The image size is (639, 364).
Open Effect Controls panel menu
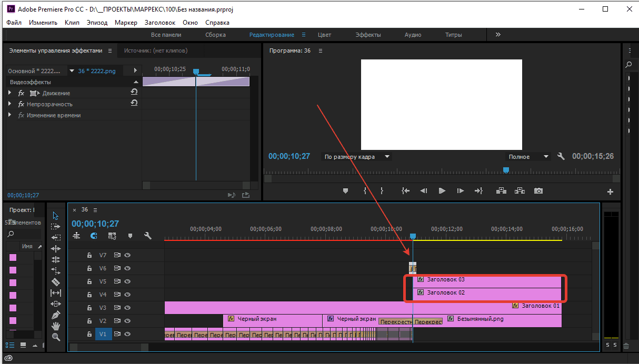point(110,50)
